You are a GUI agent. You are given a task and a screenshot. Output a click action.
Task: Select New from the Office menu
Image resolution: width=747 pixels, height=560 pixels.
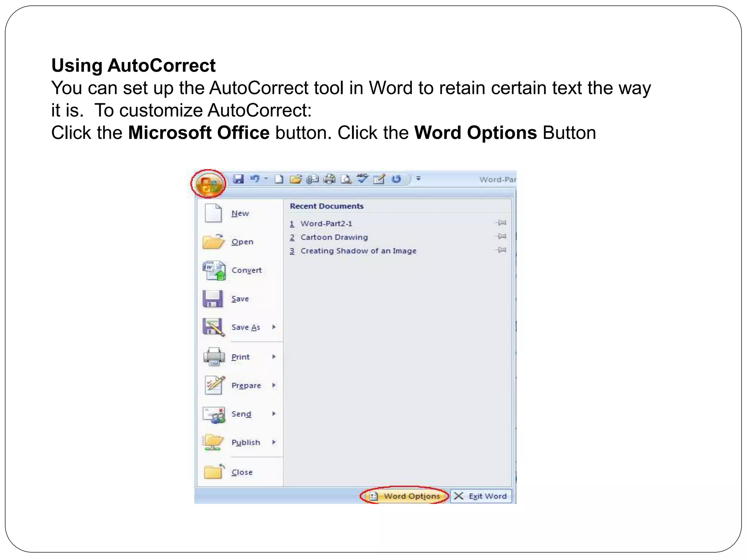tap(240, 214)
